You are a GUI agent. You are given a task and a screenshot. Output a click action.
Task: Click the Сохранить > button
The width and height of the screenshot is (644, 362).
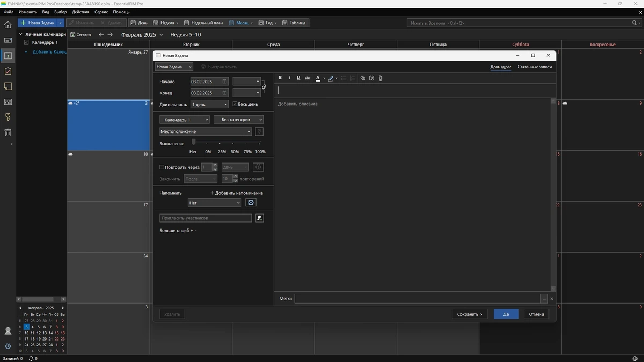[470, 314]
